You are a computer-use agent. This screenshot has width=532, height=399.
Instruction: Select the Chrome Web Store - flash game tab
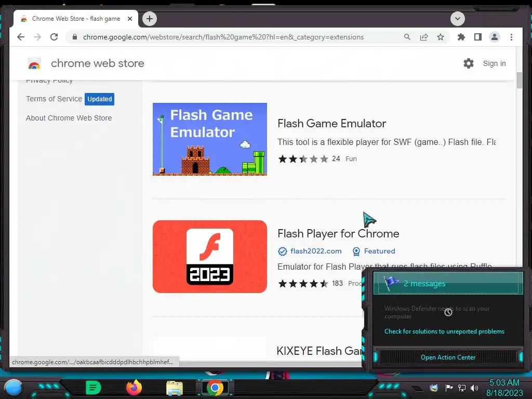coord(76,19)
